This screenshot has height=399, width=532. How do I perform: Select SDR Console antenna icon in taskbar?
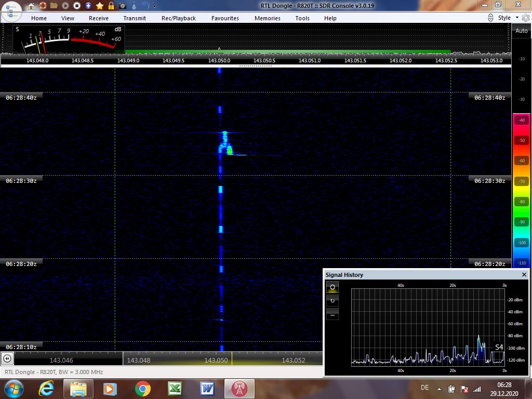pyautogui.click(x=240, y=389)
